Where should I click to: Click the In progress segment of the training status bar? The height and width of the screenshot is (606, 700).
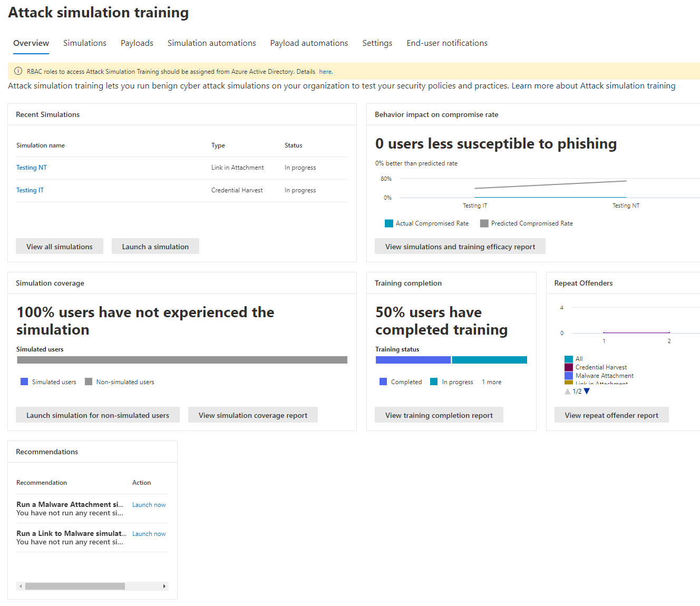(489, 359)
